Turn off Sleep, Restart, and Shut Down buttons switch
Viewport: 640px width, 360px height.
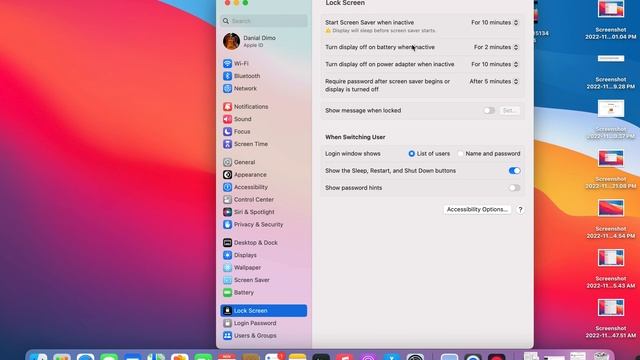[514, 171]
